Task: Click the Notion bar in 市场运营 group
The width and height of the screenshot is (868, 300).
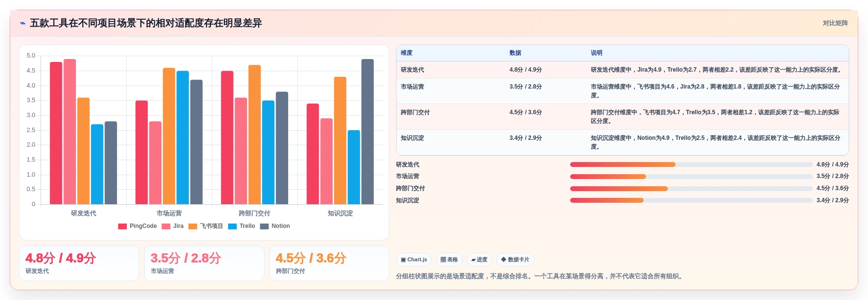Action: [196, 142]
